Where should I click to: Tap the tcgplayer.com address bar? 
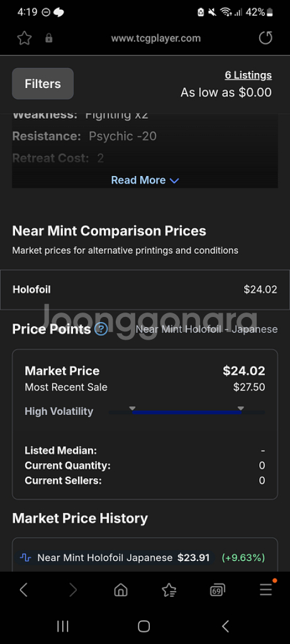pyautogui.click(x=155, y=38)
